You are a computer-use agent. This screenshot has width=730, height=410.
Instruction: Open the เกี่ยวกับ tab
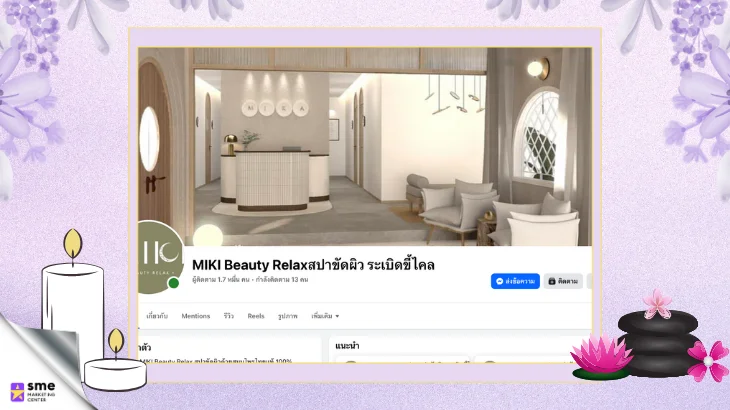pyautogui.click(x=157, y=316)
